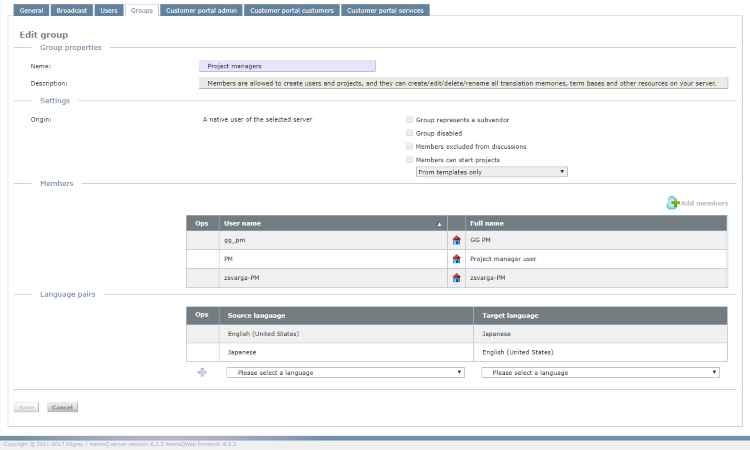
Task: Toggle sort arrow in User name column
Action: [x=439, y=224]
